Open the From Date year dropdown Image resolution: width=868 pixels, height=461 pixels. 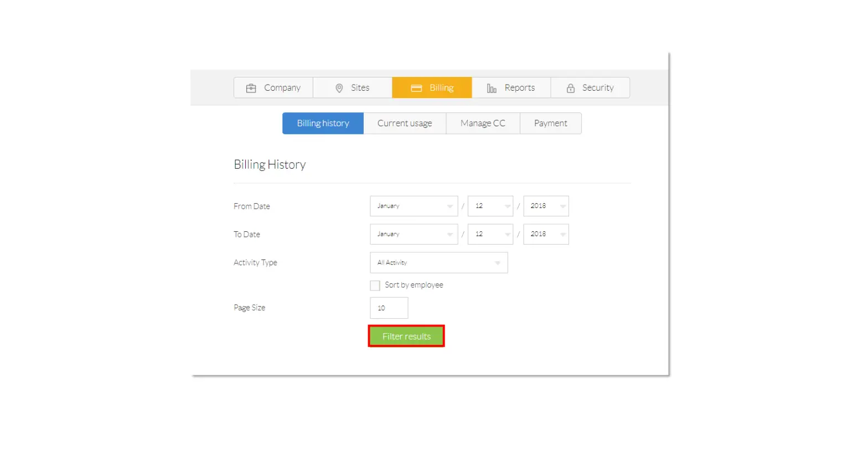[x=546, y=206]
